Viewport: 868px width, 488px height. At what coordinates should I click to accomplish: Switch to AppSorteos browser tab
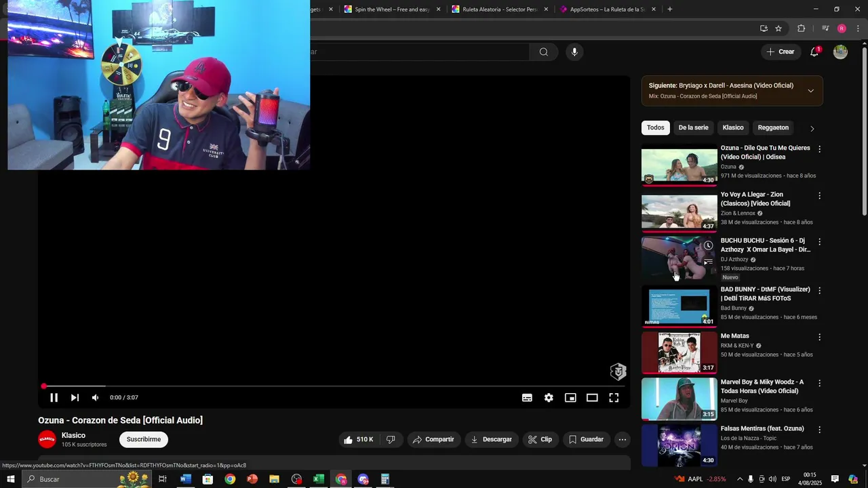607,9
